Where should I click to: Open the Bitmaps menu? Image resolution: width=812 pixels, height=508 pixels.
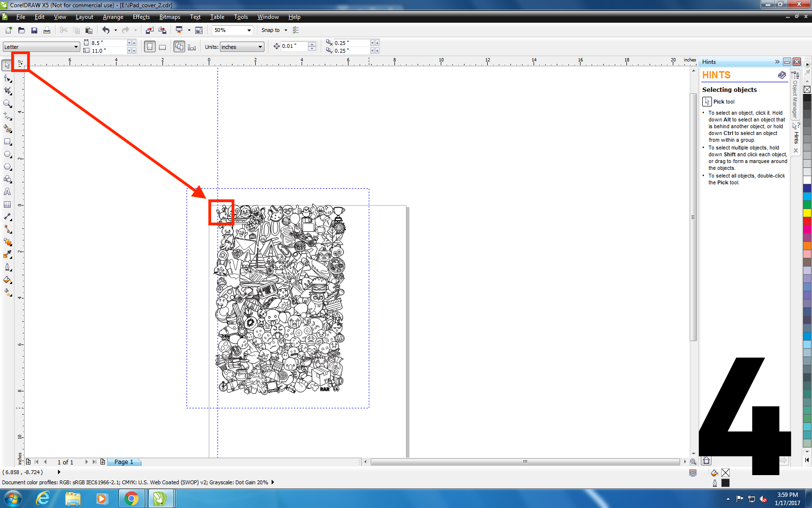point(170,17)
